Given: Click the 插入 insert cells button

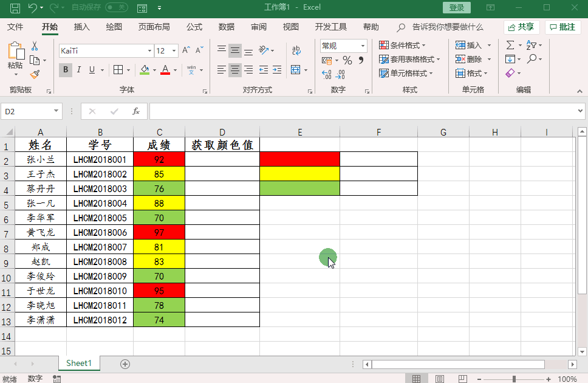Looking at the screenshot, I should [468, 46].
